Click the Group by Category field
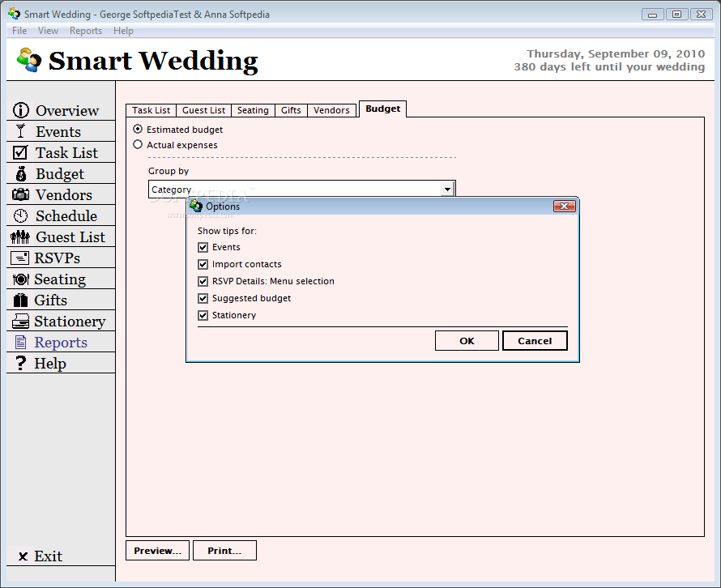This screenshot has height=588, width=721. 301,189
